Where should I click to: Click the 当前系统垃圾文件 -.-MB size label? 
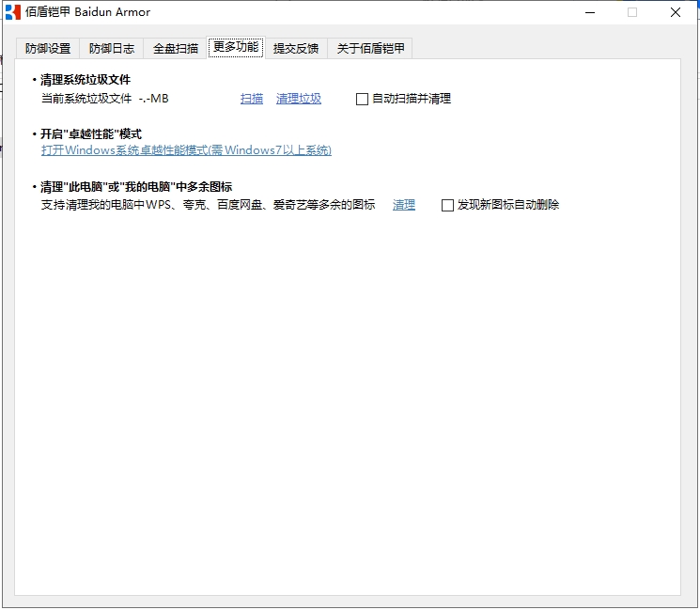click(x=105, y=99)
